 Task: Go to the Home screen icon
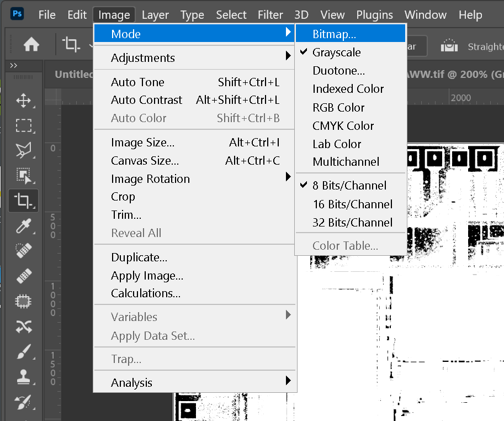click(x=31, y=44)
